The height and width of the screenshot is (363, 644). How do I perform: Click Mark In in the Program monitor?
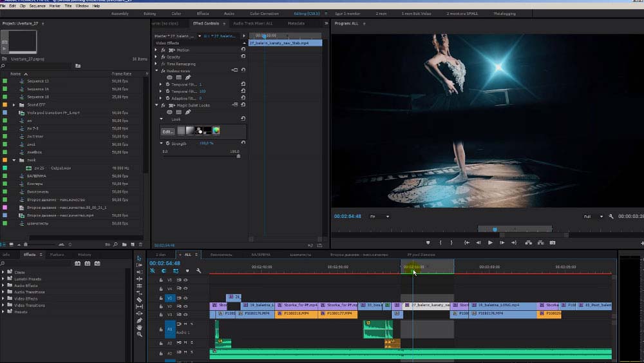click(440, 242)
